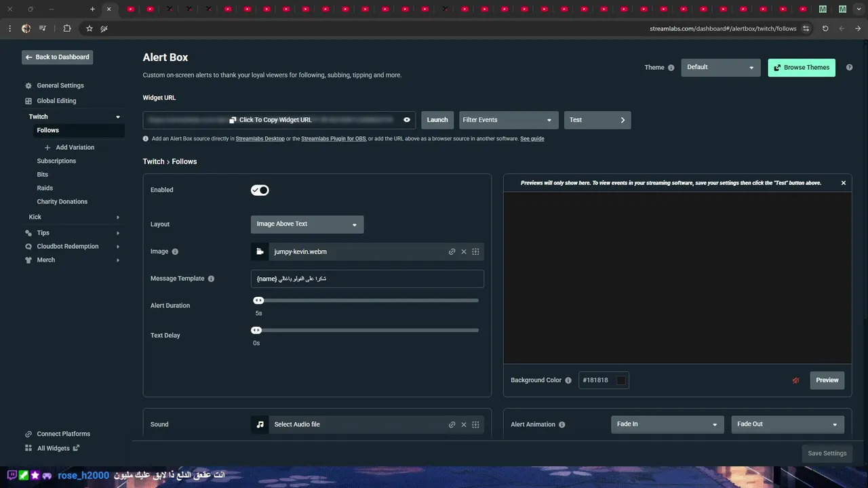Click the media file icon for jumpy-kevin.webm
The height and width of the screenshot is (488, 868).
(x=260, y=251)
